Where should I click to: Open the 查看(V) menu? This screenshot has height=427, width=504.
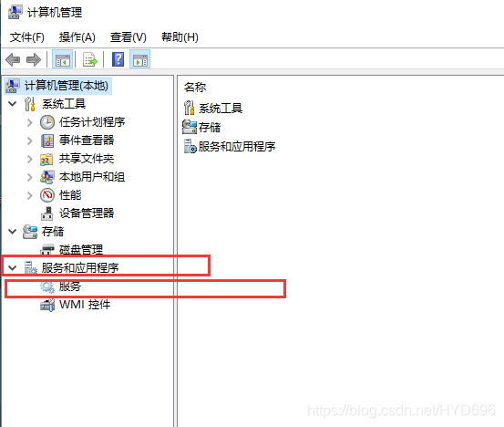(x=129, y=37)
